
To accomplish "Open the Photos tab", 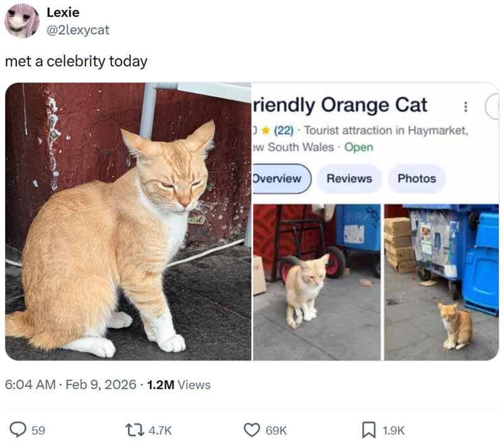I will (x=416, y=178).
